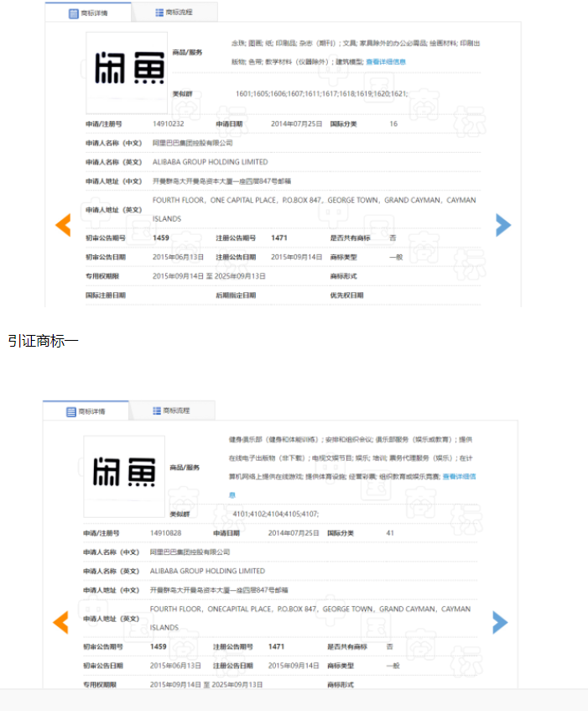Click international class value 41

(390, 533)
